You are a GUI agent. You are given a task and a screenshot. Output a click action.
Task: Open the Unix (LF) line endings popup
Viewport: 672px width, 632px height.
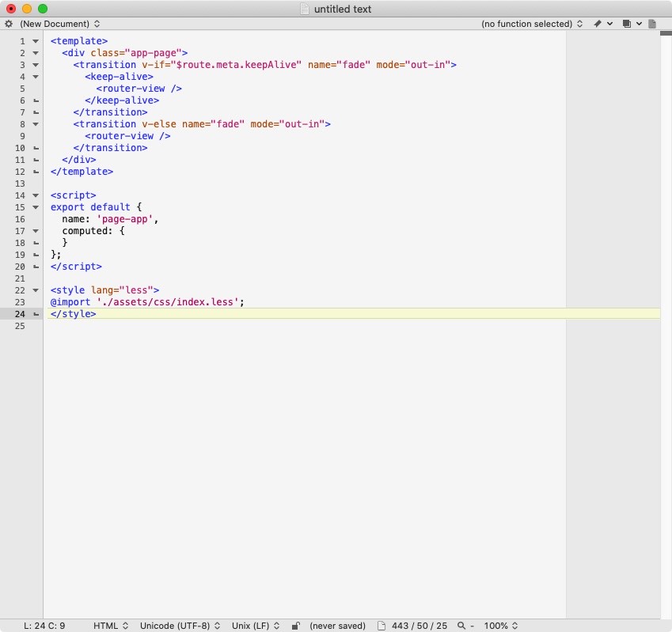click(x=256, y=626)
